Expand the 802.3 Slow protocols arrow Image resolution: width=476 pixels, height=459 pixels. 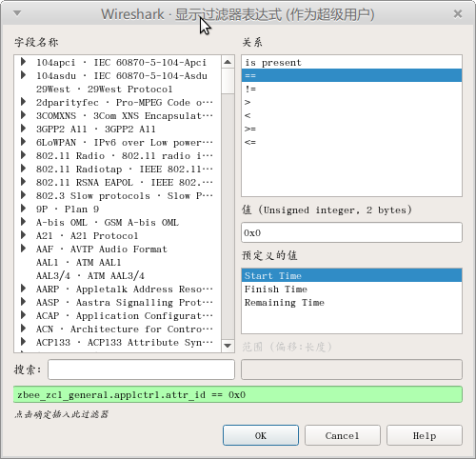[23, 195]
